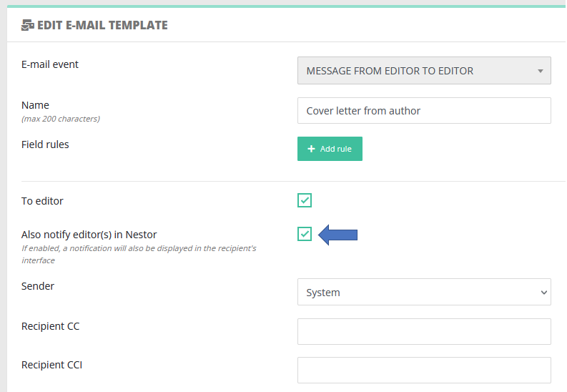Viewport: 567px width, 392px height.
Task: Click the To editor label text
Action: [x=42, y=201]
